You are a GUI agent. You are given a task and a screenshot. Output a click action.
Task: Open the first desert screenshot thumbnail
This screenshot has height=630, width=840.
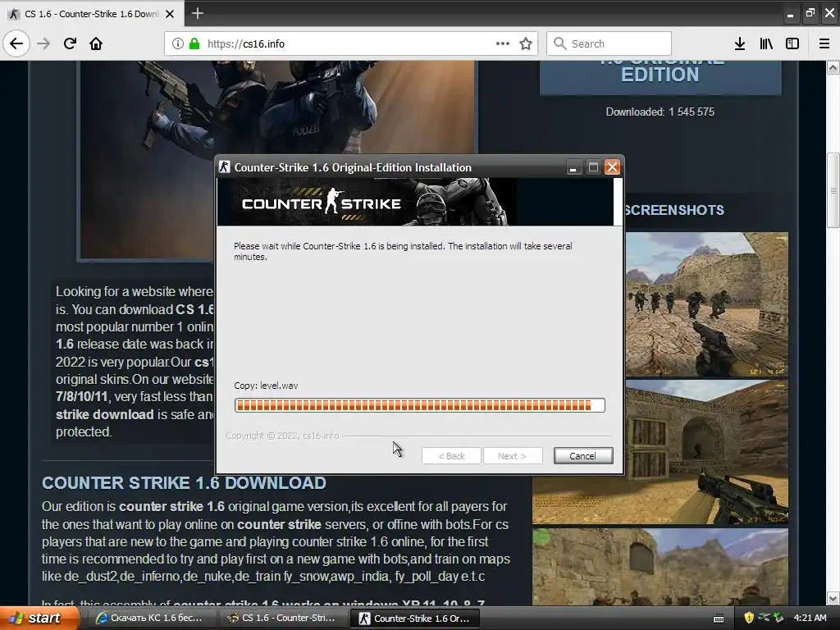706,304
